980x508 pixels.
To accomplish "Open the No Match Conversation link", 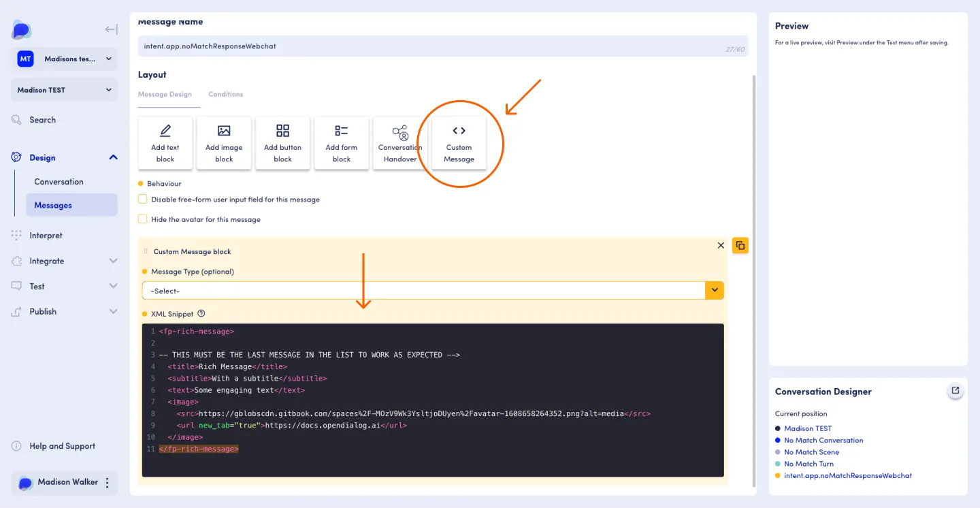I will 823,440.
